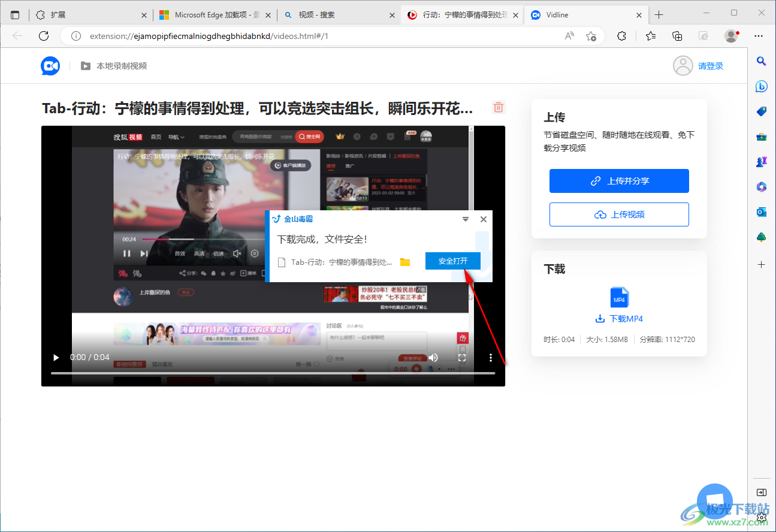776x532 pixels.
Task: Click the 下载MP4 download link
Action: (619, 319)
